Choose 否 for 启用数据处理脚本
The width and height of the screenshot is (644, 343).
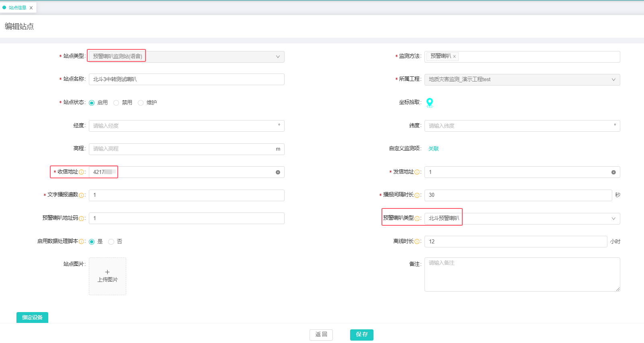(111, 242)
